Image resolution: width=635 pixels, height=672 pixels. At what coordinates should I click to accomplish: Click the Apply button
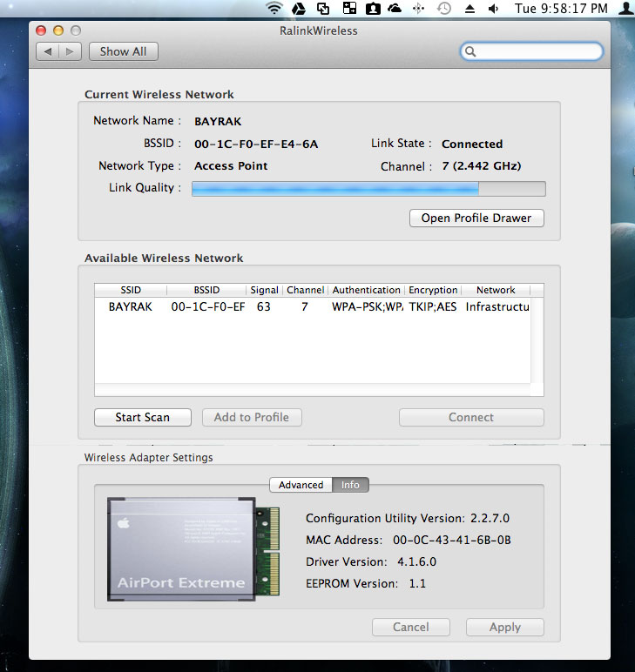[x=505, y=628]
